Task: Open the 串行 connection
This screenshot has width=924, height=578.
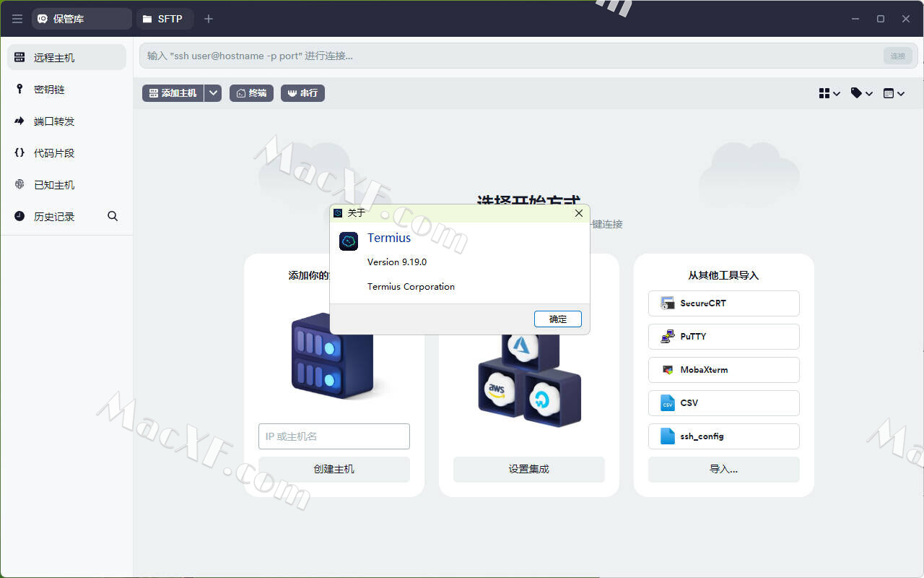Action: click(x=302, y=93)
